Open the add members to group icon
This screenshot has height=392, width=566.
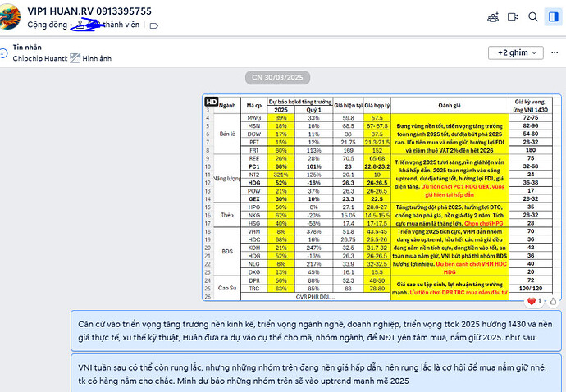point(493,16)
